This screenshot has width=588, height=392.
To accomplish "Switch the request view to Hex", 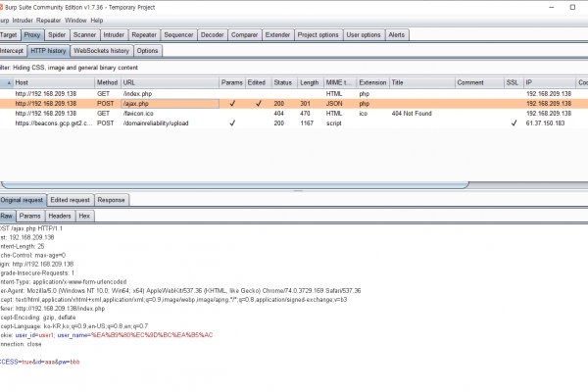I will (85, 215).
